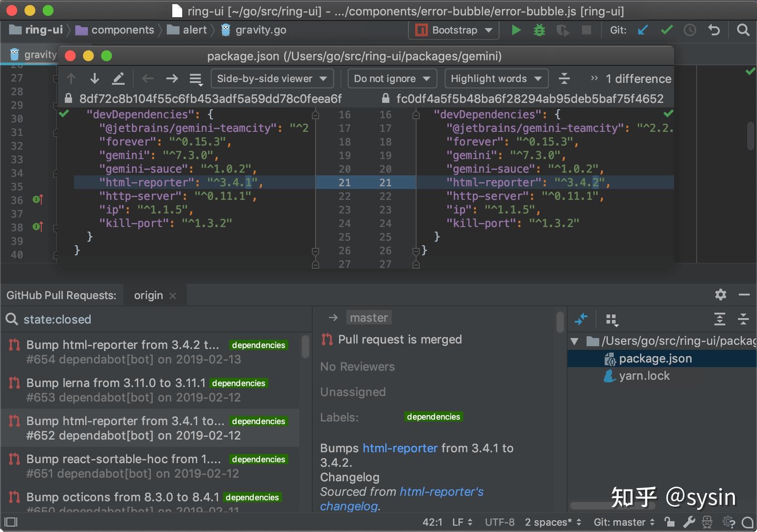
Task: Open the wrench settings icon in status bar
Action: pos(689,522)
